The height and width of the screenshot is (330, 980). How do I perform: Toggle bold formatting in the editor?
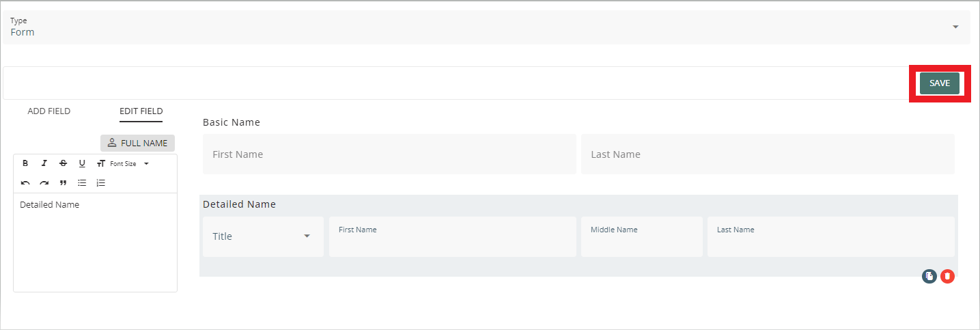click(25, 163)
